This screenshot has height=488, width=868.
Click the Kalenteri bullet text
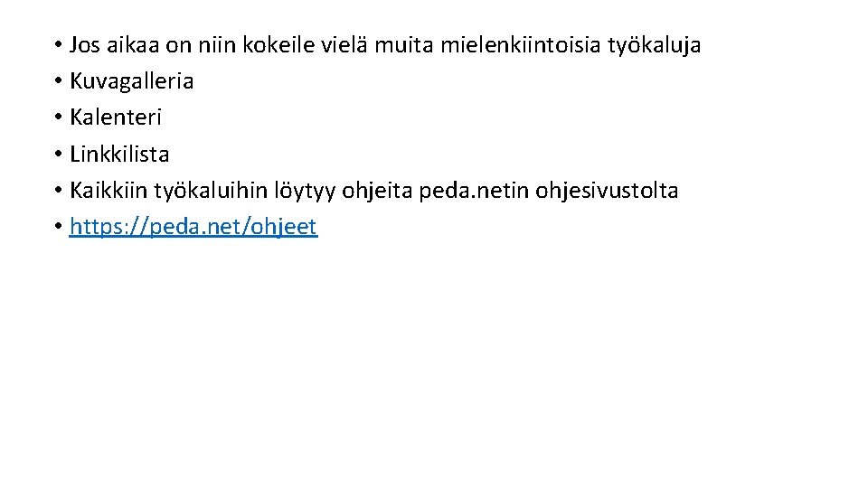tap(115, 117)
